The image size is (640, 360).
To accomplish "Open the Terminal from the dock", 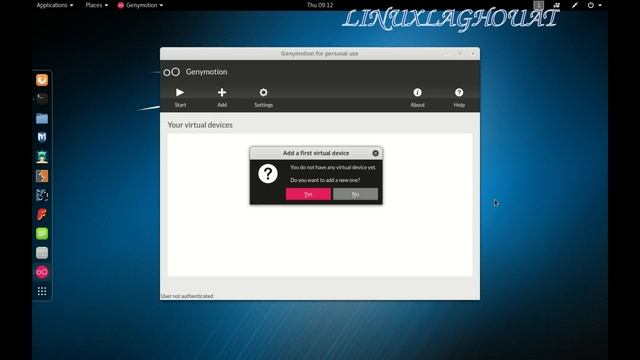I will (42, 99).
